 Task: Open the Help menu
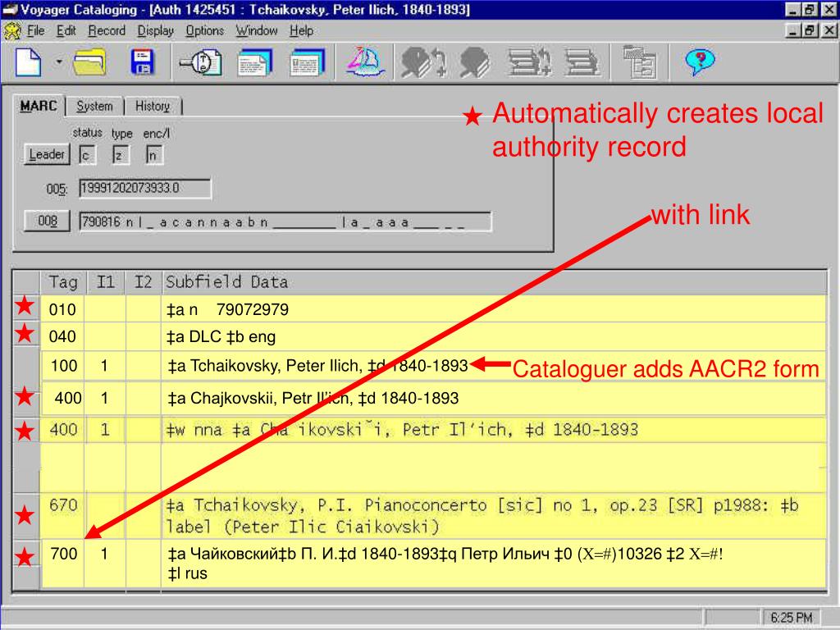pos(301,31)
